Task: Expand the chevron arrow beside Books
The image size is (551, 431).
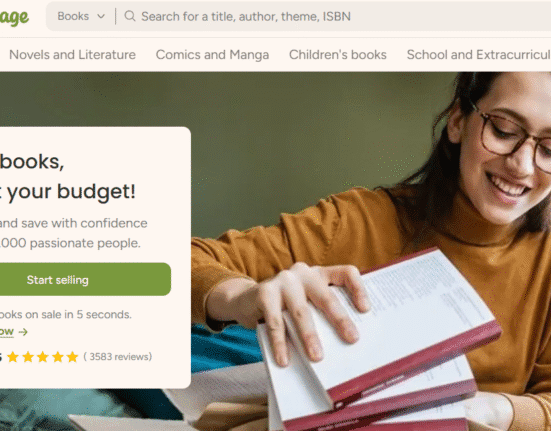Action: [x=101, y=17]
